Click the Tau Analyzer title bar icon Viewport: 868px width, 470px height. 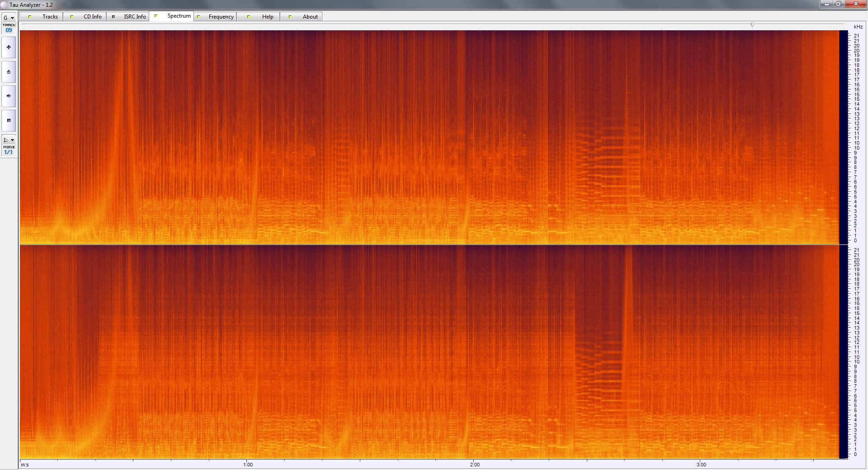click(4, 5)
